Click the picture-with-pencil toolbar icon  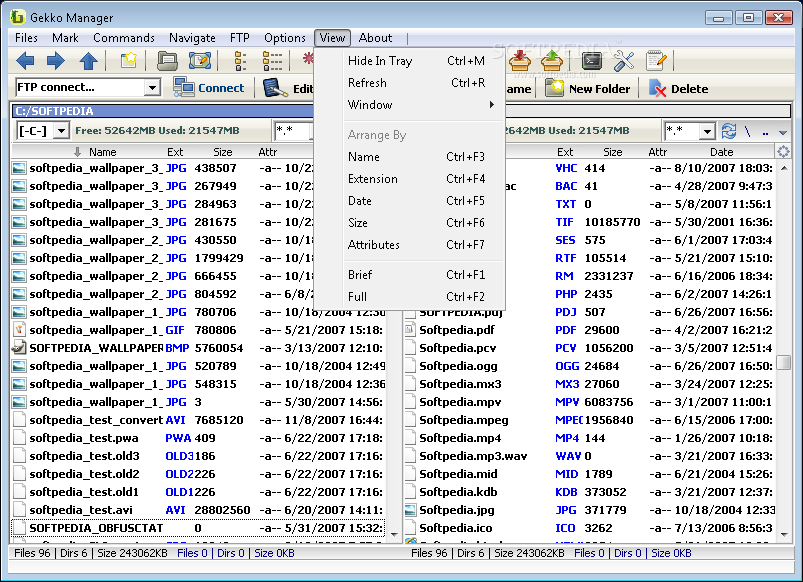[199, 61]
